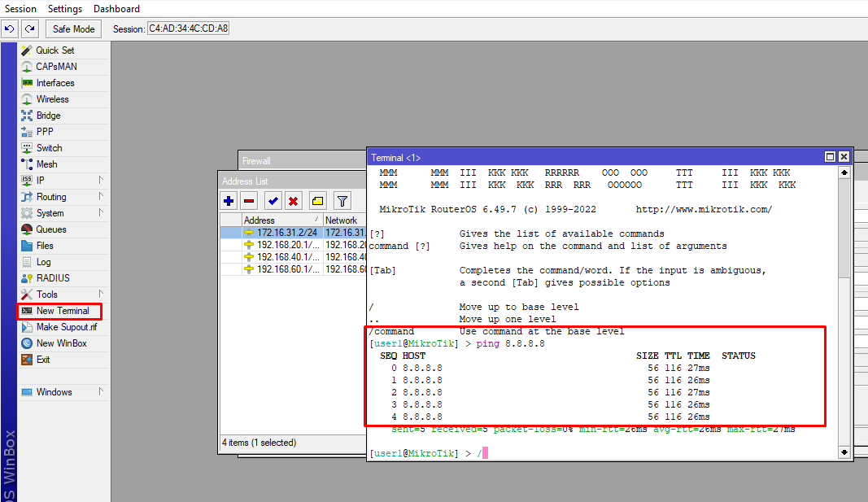Open the Dashboard menu

coord(116,9)
